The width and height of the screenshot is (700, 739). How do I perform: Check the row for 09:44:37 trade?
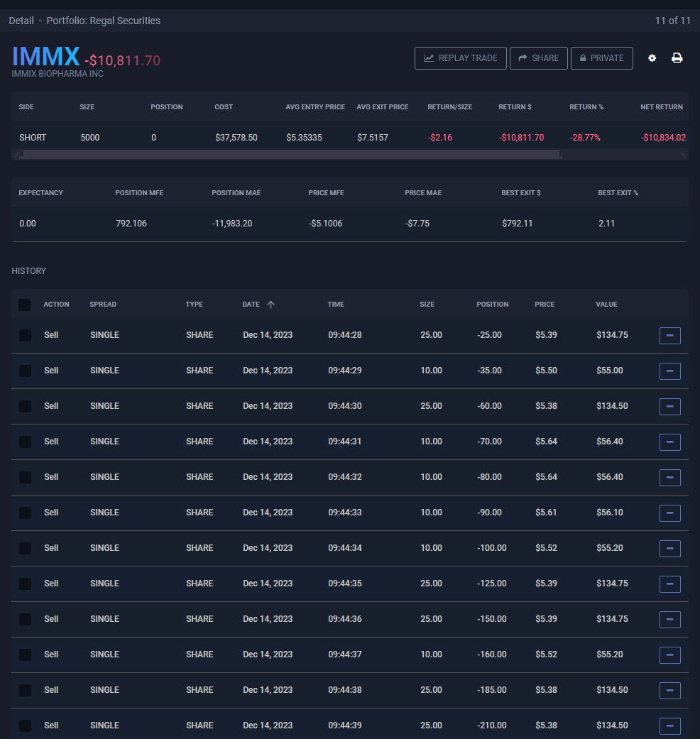[25, 655]
